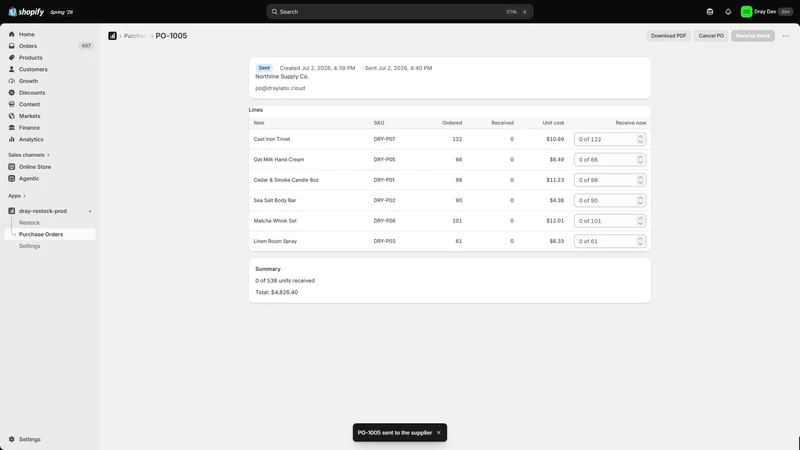The height and width of the screenshot is (450, 800).
Task: Click the '0 of 90' receive input
Action: click(610, 201)
